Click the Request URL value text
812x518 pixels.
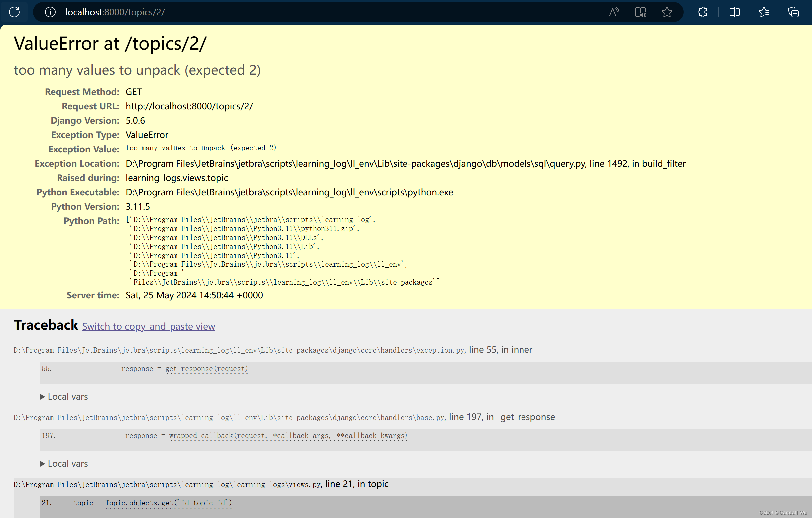point(189,106)
